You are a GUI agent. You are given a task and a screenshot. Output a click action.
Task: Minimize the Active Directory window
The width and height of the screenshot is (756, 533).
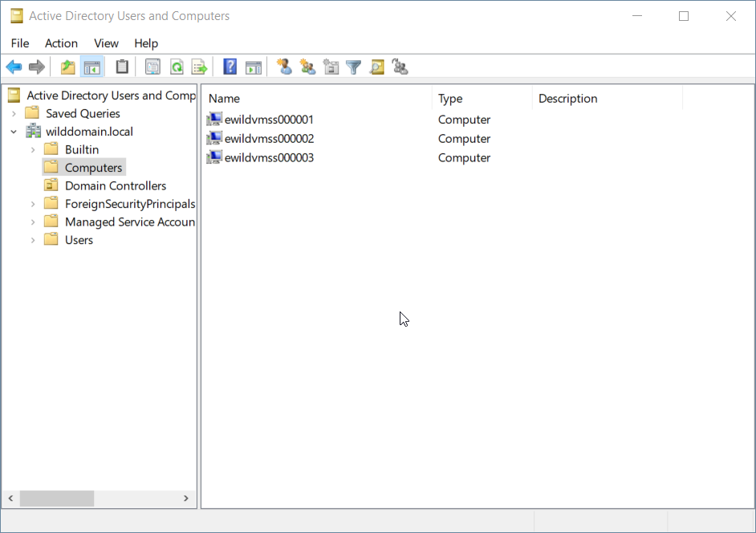[637, 16]
